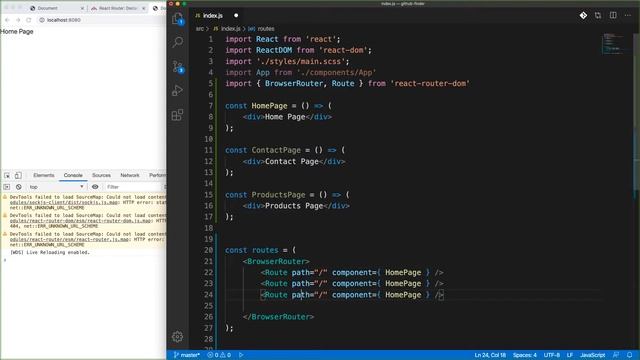
Task: Open the Sources tab in DevTools
Action: [x=101, y=176]
